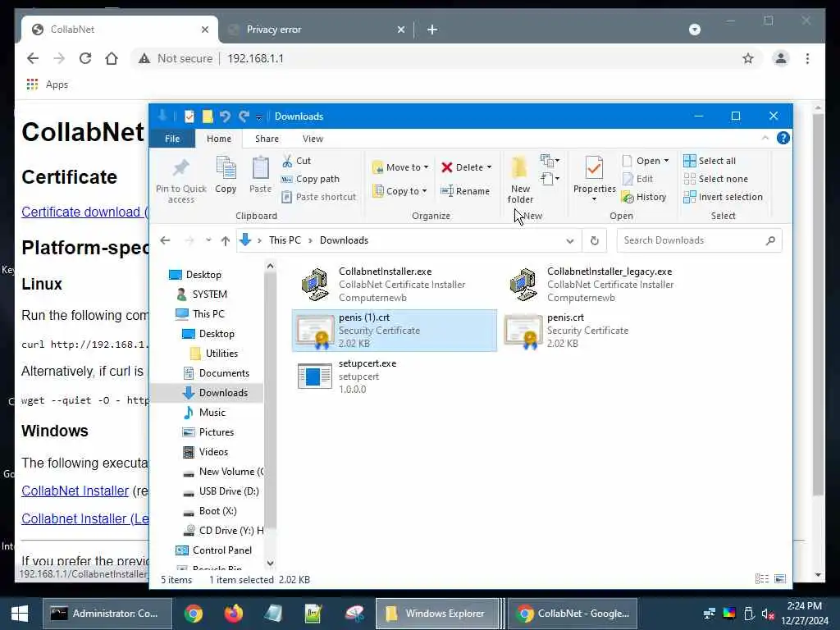Expand address bar history dropdown
The height and width of the screenshot is (630, 840).
(x=569, y=240)
